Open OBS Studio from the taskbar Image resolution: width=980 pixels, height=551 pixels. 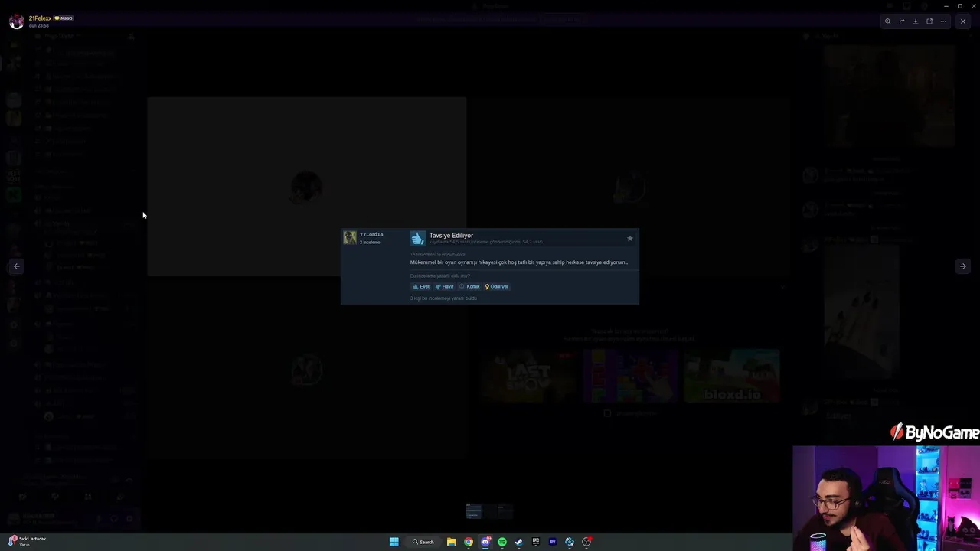[586, 542]
